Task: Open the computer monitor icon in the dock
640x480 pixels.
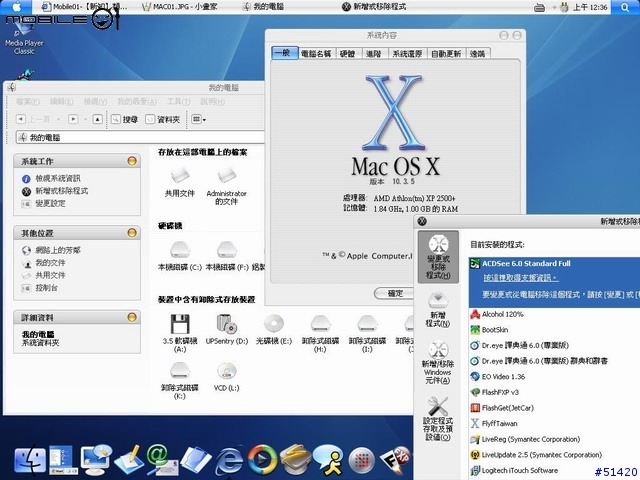Action: pyautogui.click(x=96, y=460)
